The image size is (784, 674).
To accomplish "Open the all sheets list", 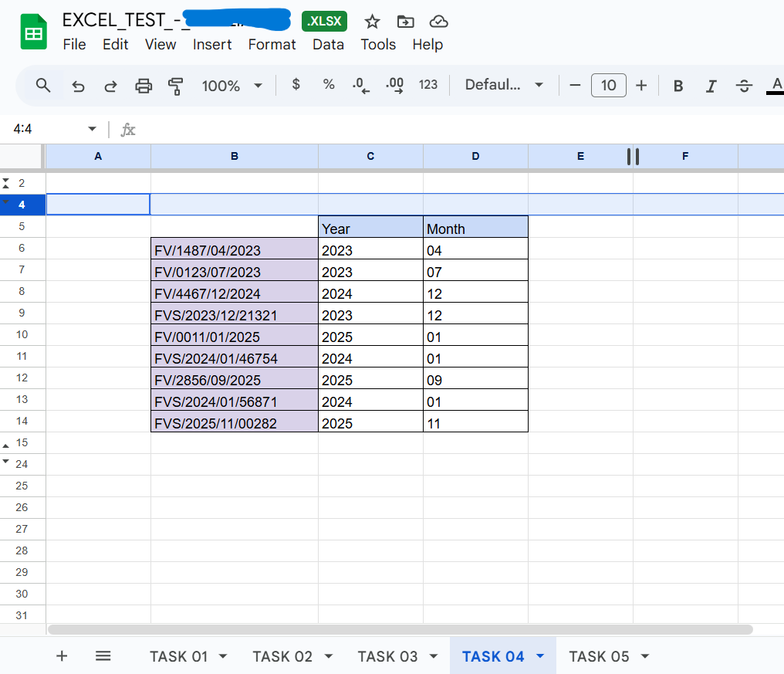I will (103, 656).
